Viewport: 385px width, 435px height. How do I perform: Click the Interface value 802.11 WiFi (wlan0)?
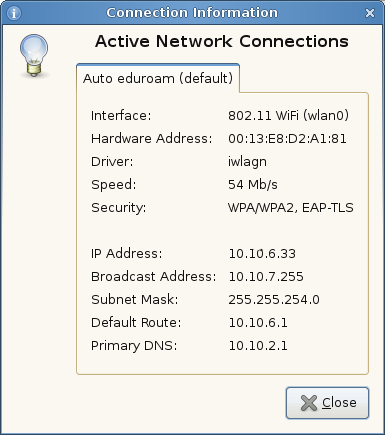[x=288, y=116]
